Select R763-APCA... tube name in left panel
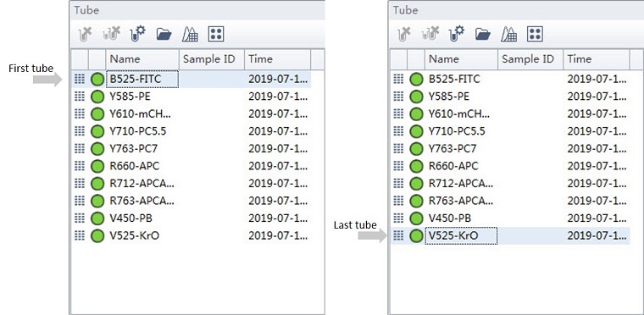 (142, 201)
